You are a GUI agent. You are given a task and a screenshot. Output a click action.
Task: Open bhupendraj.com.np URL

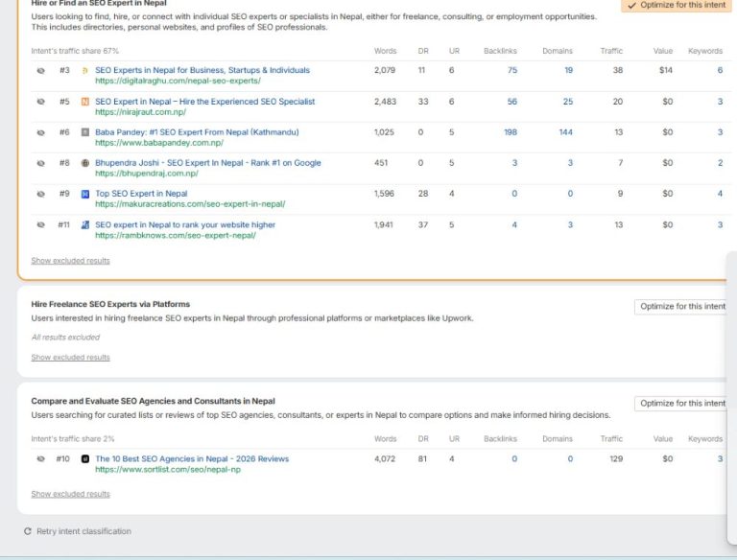pyautogui.click(x=147, y=174)
